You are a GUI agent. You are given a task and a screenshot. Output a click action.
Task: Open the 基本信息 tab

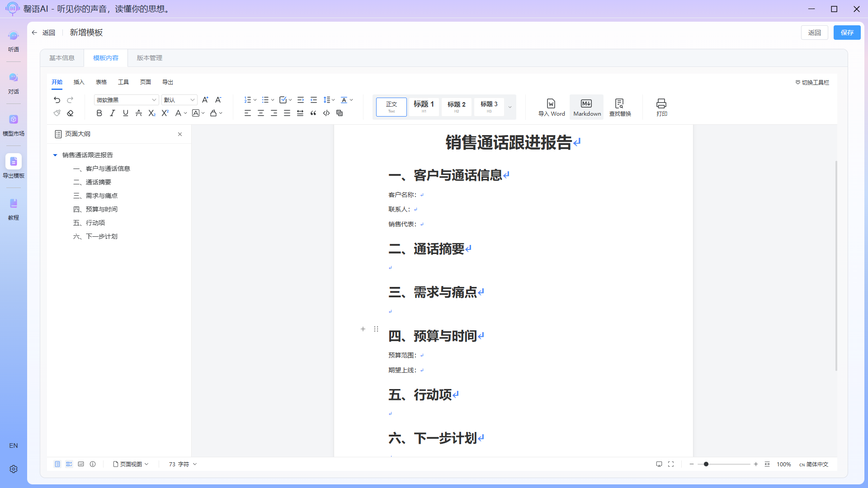62,58
